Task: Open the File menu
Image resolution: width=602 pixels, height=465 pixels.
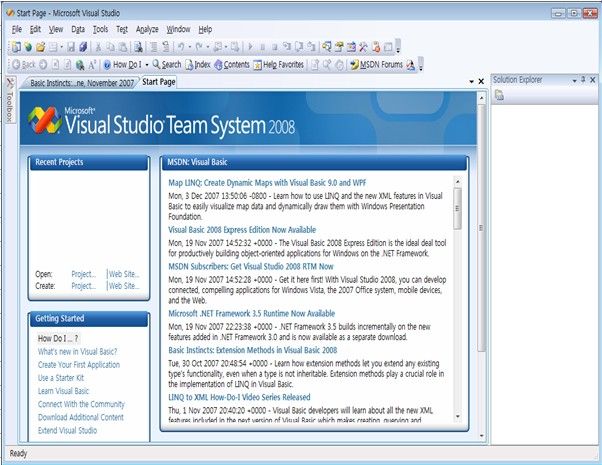Action: tap(17, 29)
